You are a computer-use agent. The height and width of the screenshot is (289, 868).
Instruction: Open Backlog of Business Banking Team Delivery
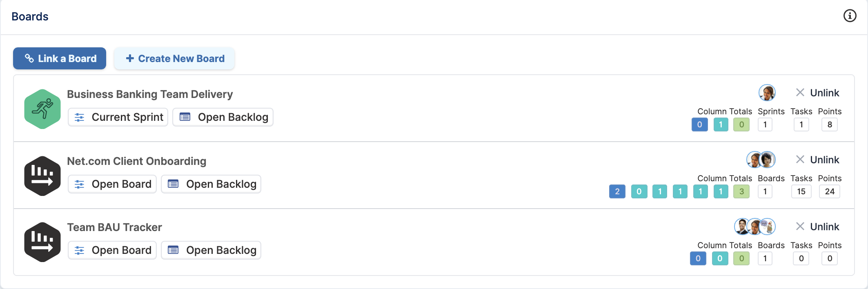click(223, 117)
